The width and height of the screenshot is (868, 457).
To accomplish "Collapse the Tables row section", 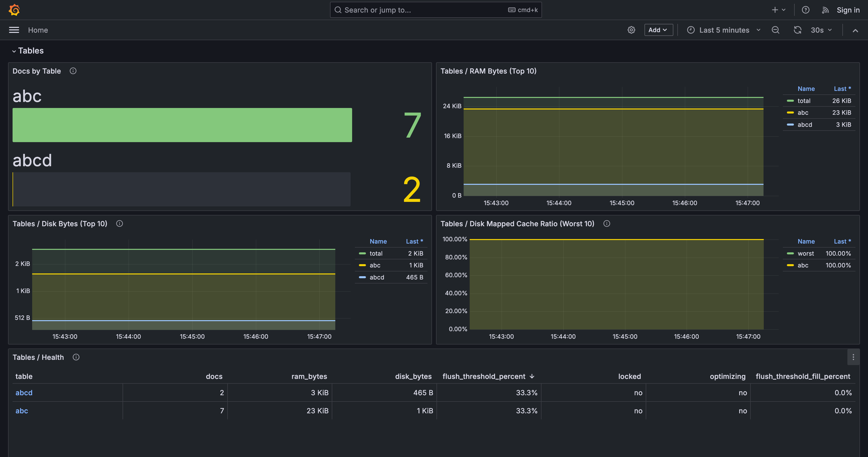I will (x=14, y=51).
